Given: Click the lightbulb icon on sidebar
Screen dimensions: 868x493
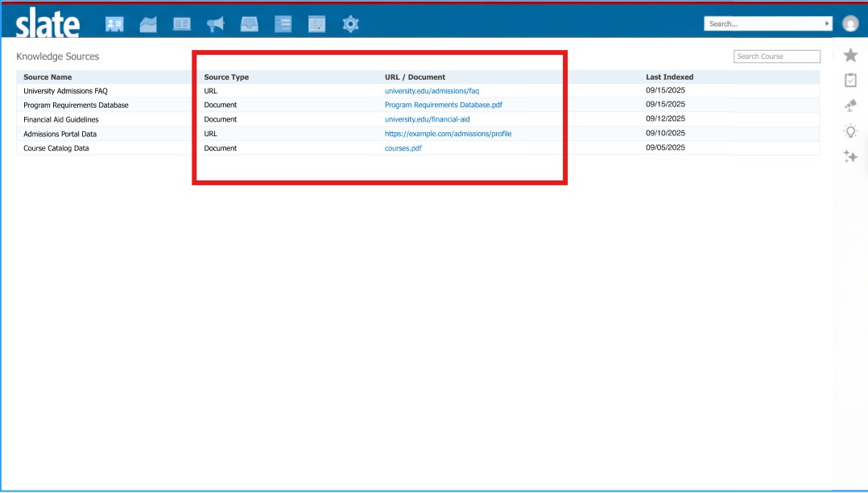Looking at the screenshot, I should pos(850,131).
